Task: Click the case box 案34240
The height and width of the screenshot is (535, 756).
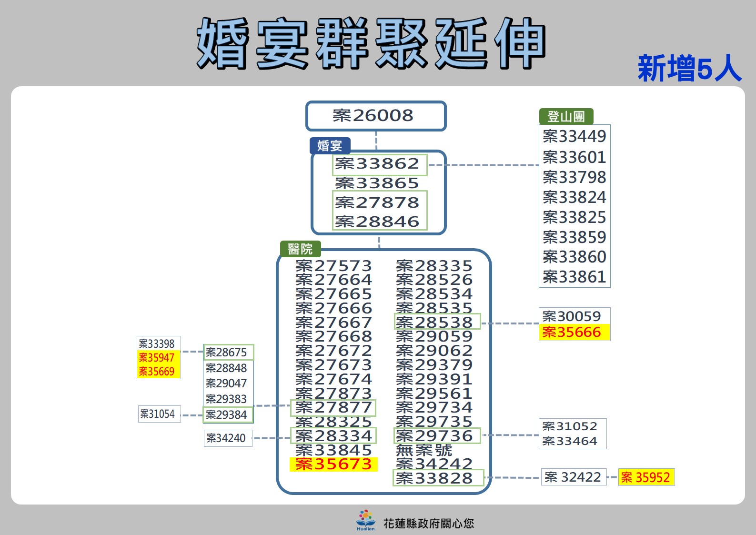Action: pos(226,438)
